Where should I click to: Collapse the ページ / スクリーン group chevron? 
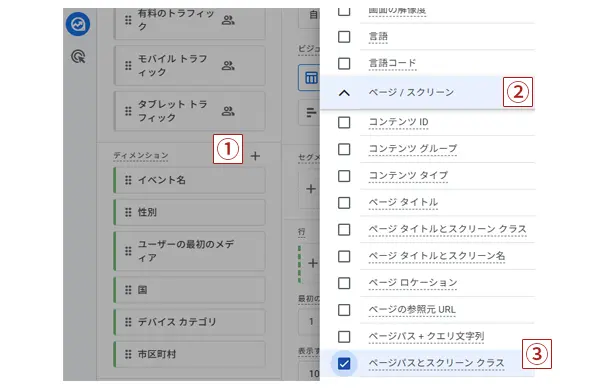pyautogui.click(x=344, y=93)
